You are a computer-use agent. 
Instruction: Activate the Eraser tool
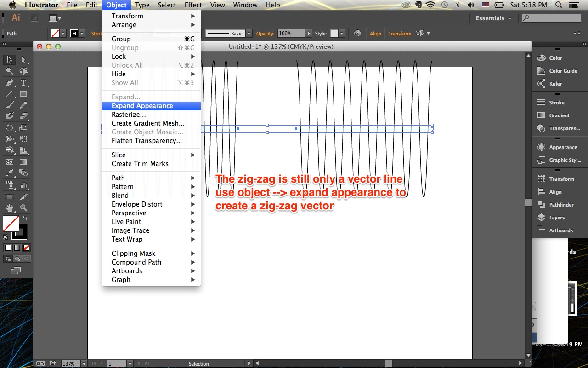click(23, 116)
